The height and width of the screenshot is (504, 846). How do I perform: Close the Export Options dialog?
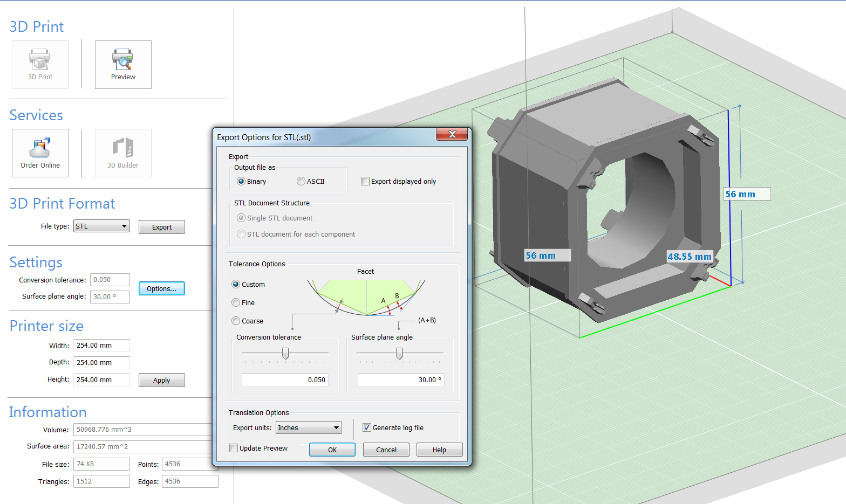click(x=452, y=134)
